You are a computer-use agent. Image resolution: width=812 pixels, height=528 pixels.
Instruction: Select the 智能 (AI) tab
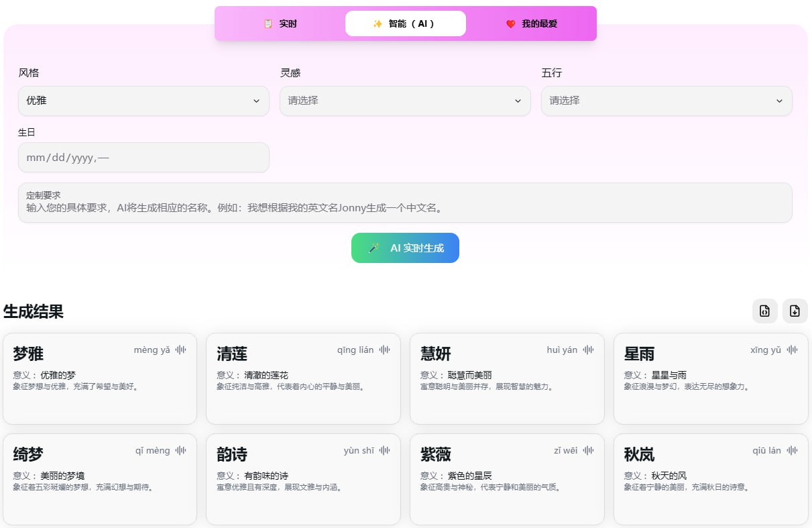406,23
